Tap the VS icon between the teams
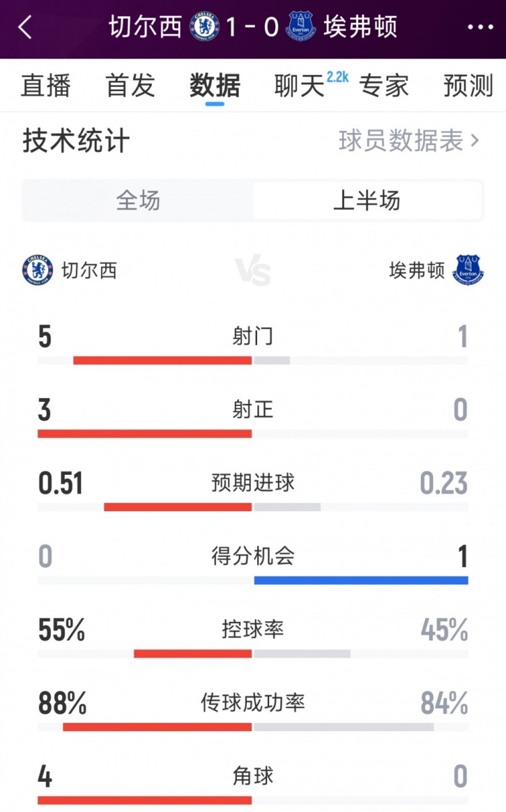The height and width of the screenshot is (812, 506). point(253,271)
